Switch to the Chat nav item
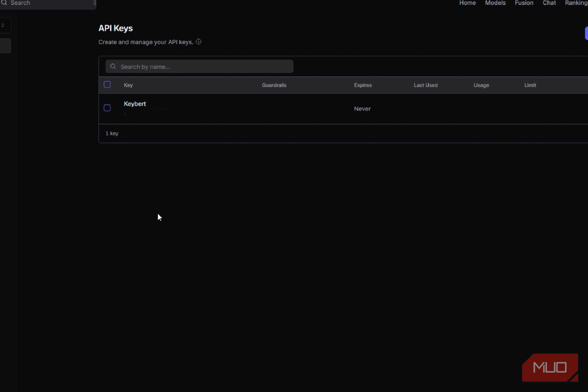Viewport: 588px width, 392px height. [549, 3]
